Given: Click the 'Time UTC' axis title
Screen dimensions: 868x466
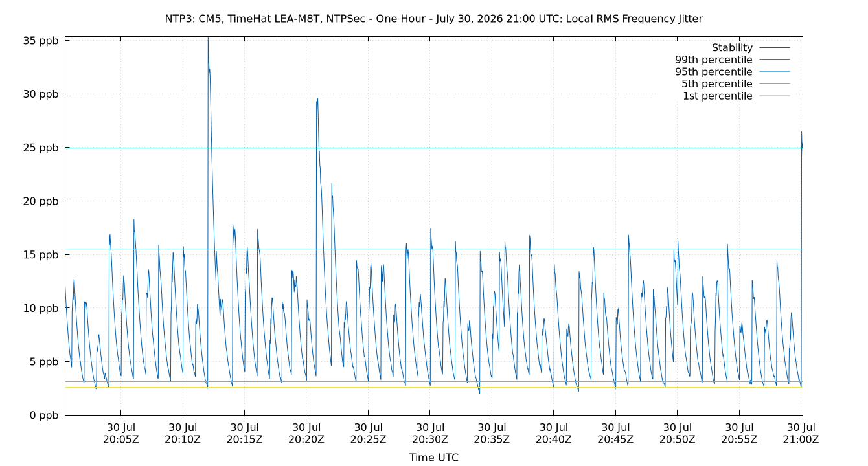Looking at the screenshot, I should (x=434, y=457).
